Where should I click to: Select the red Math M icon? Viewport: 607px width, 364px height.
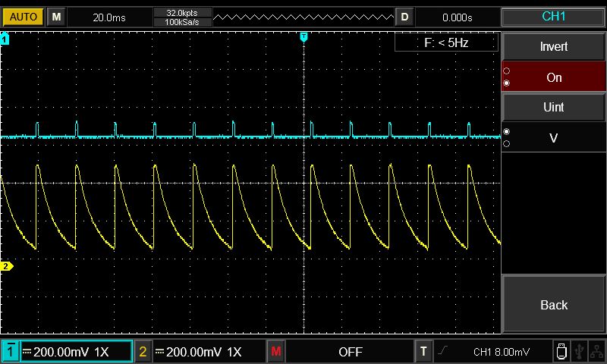tap(276, 352)
